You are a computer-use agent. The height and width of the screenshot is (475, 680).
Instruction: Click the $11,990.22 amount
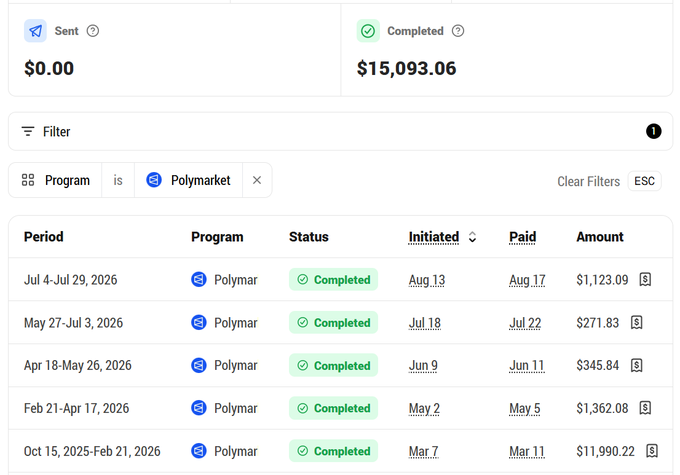[x=605, y=451]
